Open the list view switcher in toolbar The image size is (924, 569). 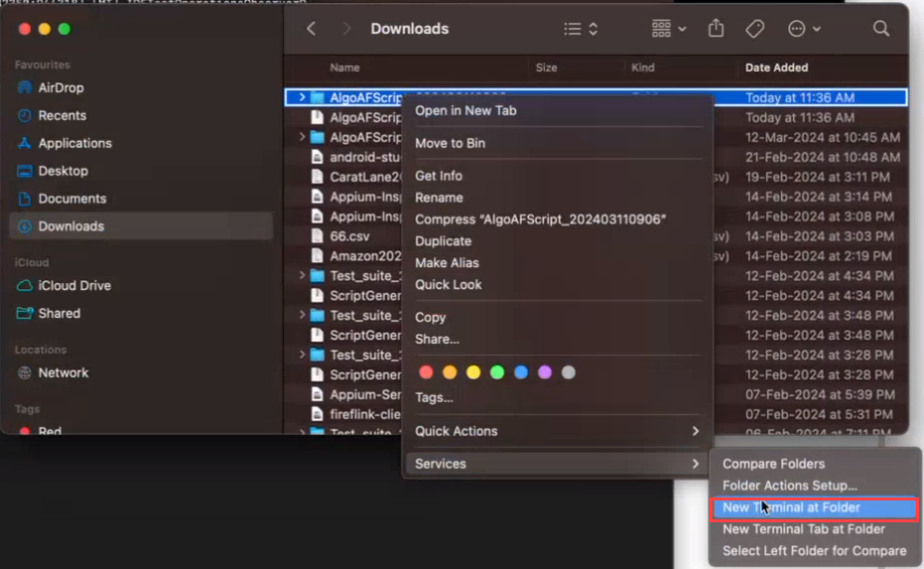tap(581, 29)
